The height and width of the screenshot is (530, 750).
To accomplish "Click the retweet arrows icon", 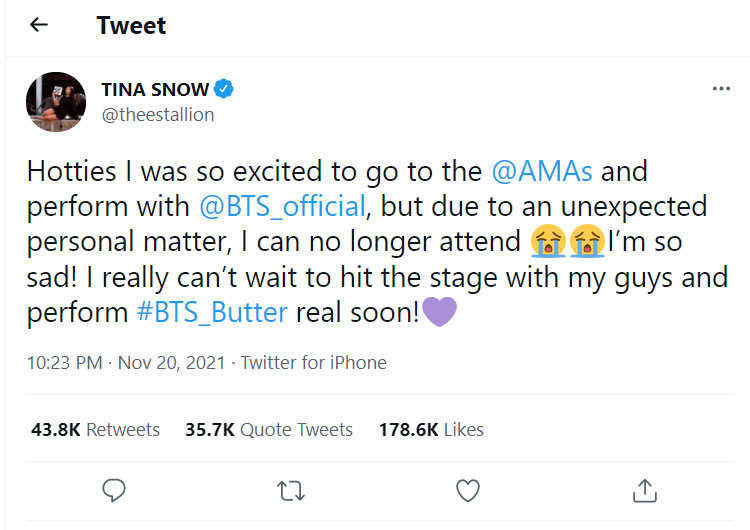I will pyautogui.click(x=290, y=489).
